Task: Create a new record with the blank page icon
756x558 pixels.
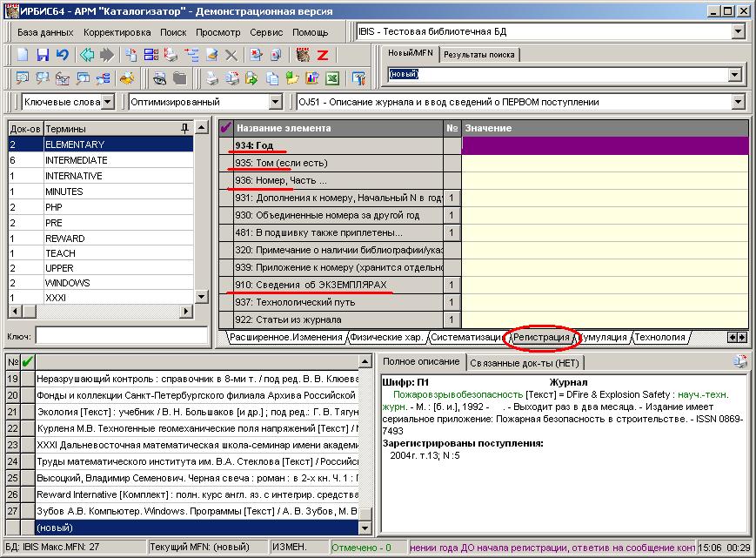Action: (x=23, y=55)
